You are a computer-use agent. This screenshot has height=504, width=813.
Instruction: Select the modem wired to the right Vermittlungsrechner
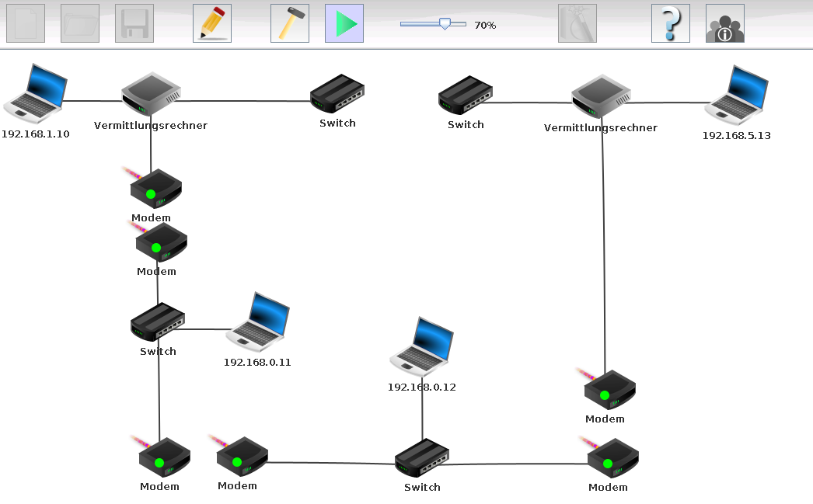point(609,390)
